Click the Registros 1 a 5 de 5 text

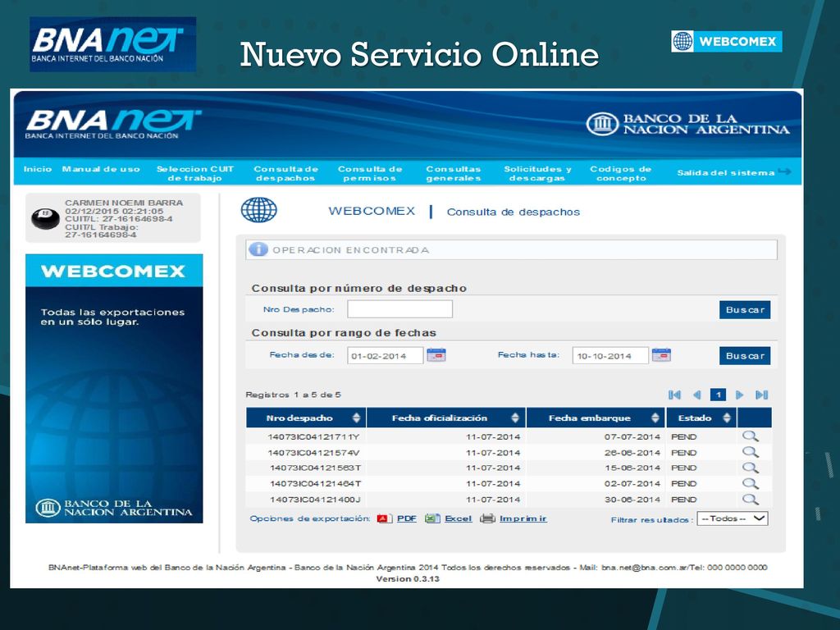pyautogui.click(x=293, y=395)
